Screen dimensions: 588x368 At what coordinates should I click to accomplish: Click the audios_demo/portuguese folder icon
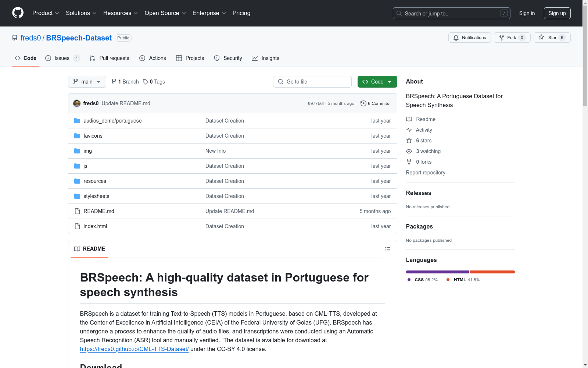click(x=77, y=121)
